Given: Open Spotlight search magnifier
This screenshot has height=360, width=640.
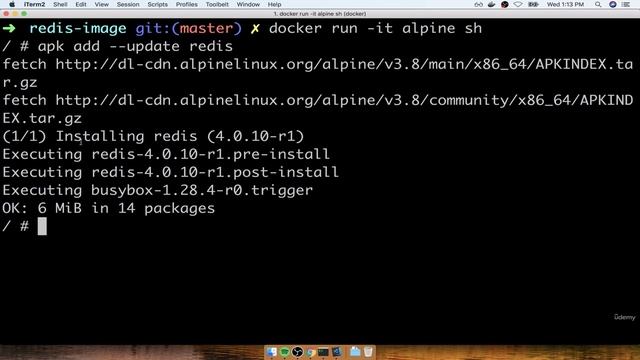Looking at the screenshot, I should 598,4.
